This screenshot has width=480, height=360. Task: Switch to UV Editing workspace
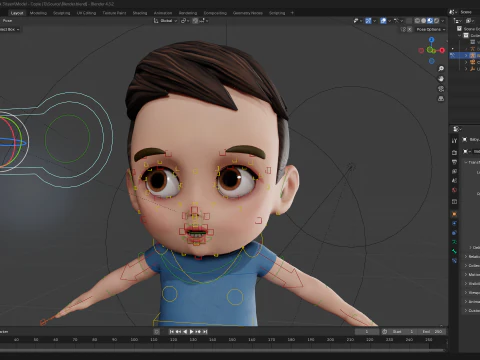pos(86,13)
